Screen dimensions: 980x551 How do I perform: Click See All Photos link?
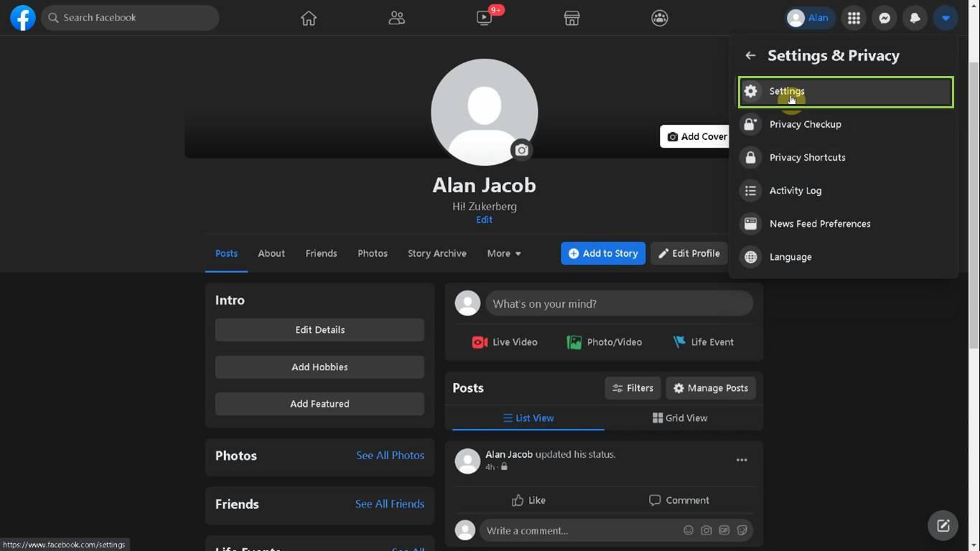(390, 456)
